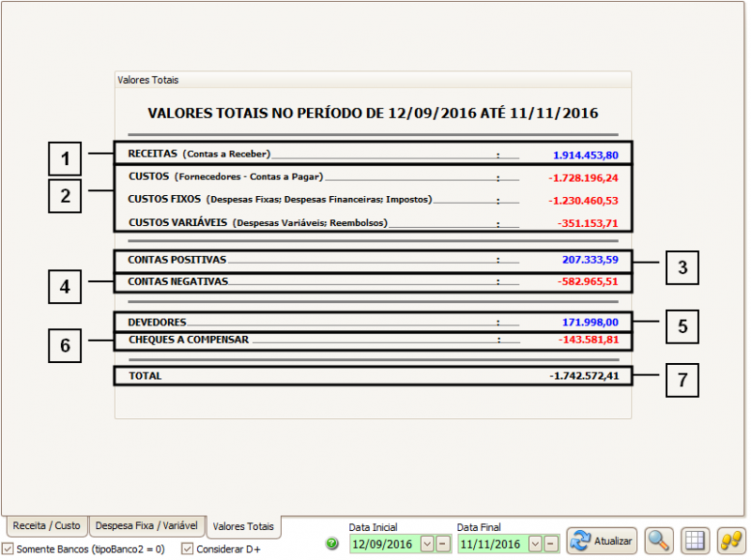Viewport: 751px width, 560px height.
Task: Toggle Somente Bancos checkbox
Action: [8, 549]
